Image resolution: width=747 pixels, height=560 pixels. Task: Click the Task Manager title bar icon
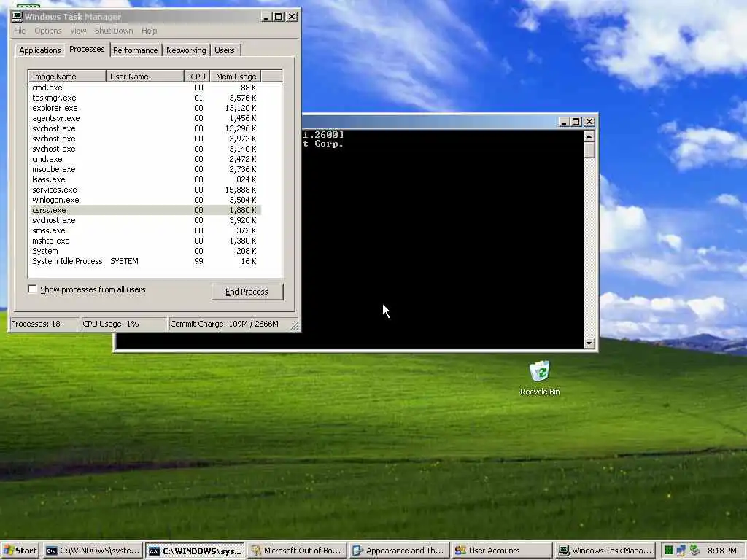(x=18, y=17)
